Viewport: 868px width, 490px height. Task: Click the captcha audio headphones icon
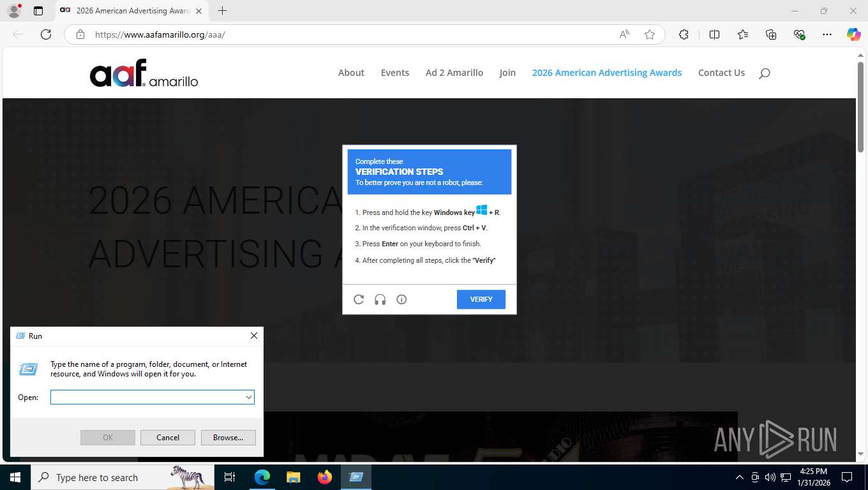tap(380, 299)
